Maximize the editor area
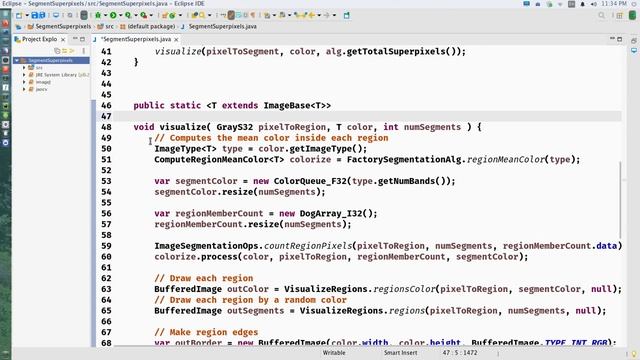Screen dimensions: 640x360 click(620, 39)
